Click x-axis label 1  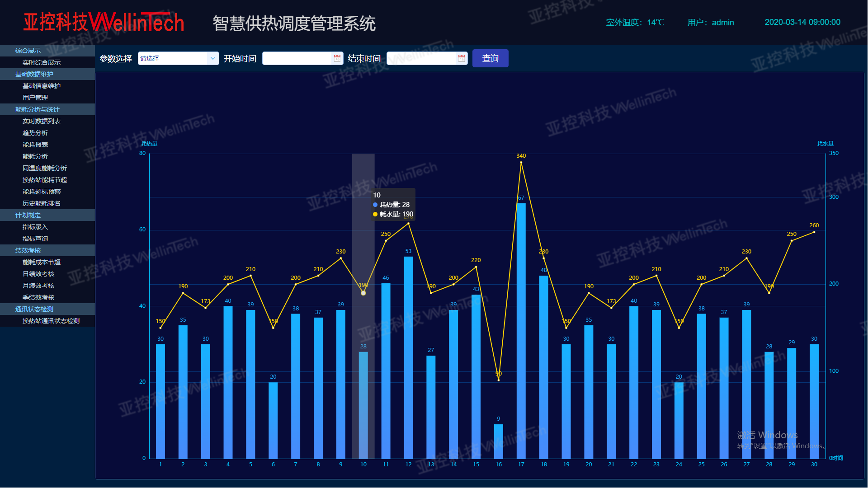[160, 465]
